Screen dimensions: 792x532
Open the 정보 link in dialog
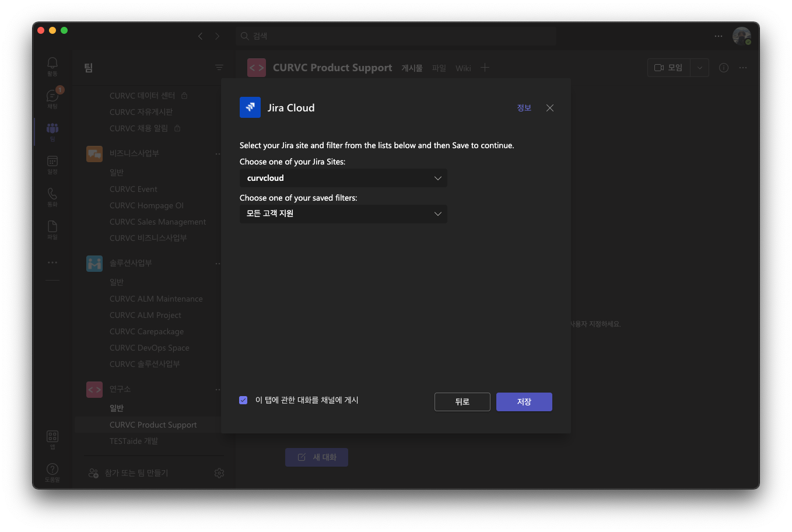click(x=524, y=108)
